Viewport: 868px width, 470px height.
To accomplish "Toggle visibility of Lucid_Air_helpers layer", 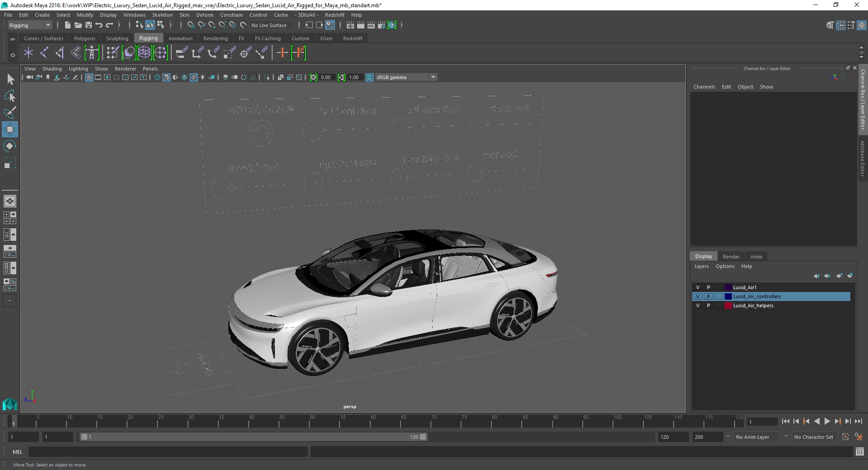I will pos(698,305).
